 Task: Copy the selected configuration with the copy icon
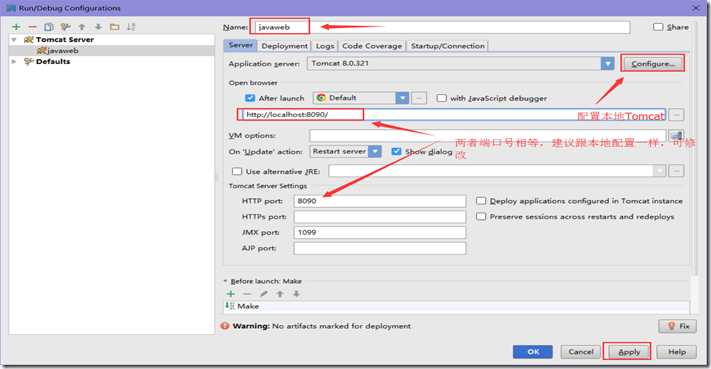pos(49,27)
